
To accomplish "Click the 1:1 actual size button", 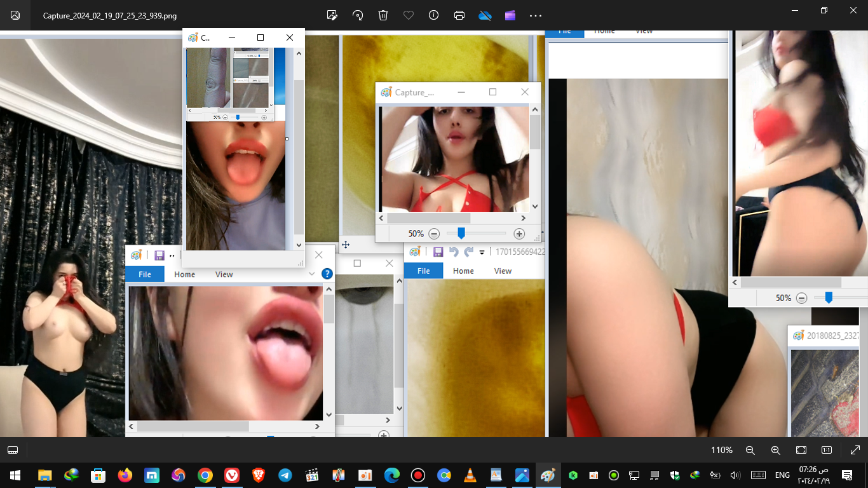I will coord(827,450).
